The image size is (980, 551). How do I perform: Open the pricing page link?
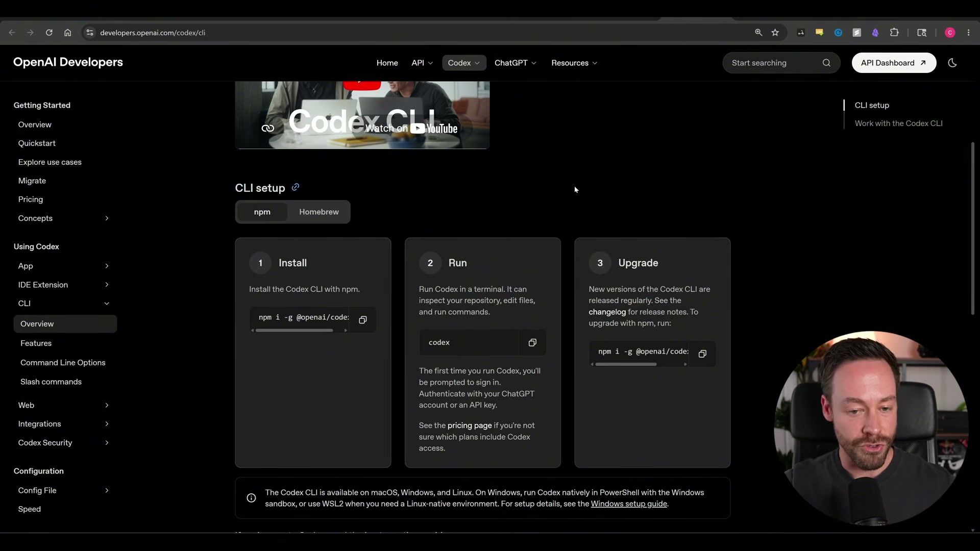pyautogui.click(x=469, y=425)
